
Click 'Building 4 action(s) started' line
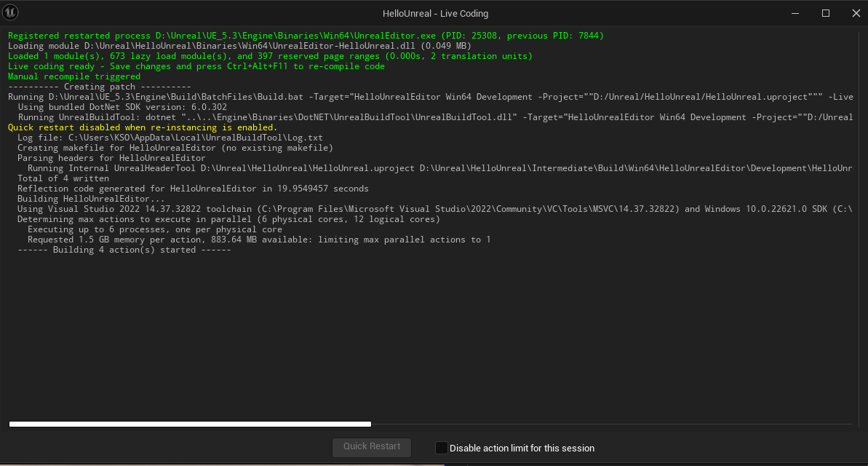click(x=124, y=249)
